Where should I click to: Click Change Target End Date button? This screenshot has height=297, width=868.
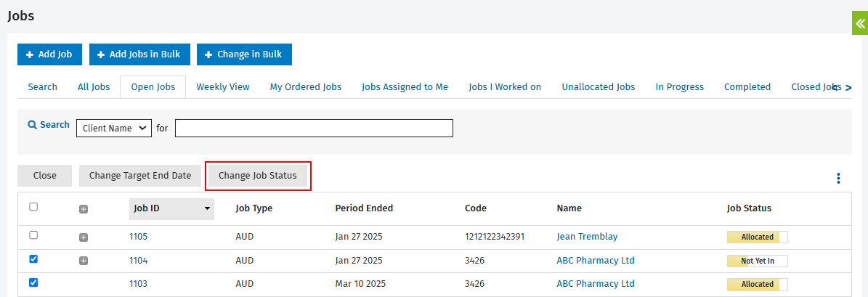pos(140,175)
